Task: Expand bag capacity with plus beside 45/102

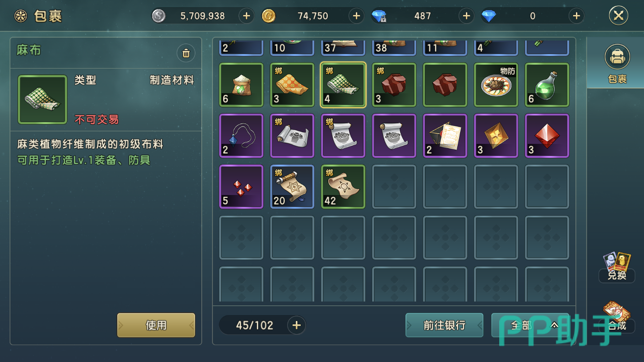Action: click(x=296, y=325)
